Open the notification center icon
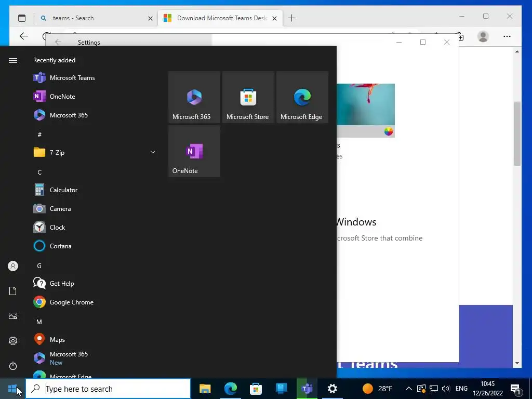This screenshot has width=532, height=399. coord(515,389)
